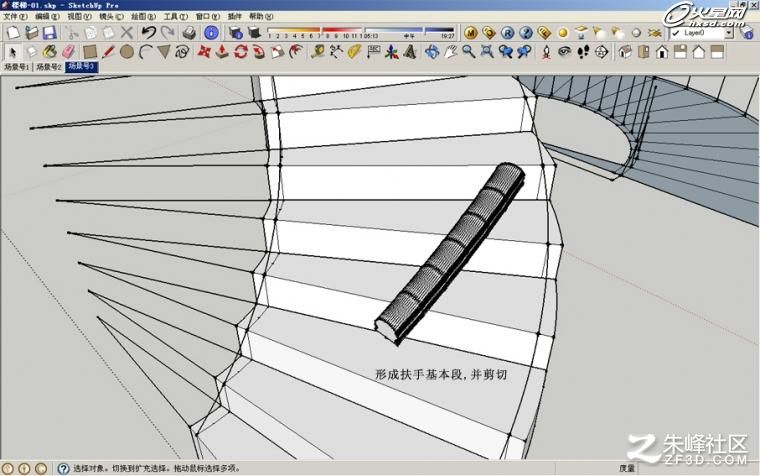
Task: Switch to scene tab 场景号2
Action: click(49, 67)
